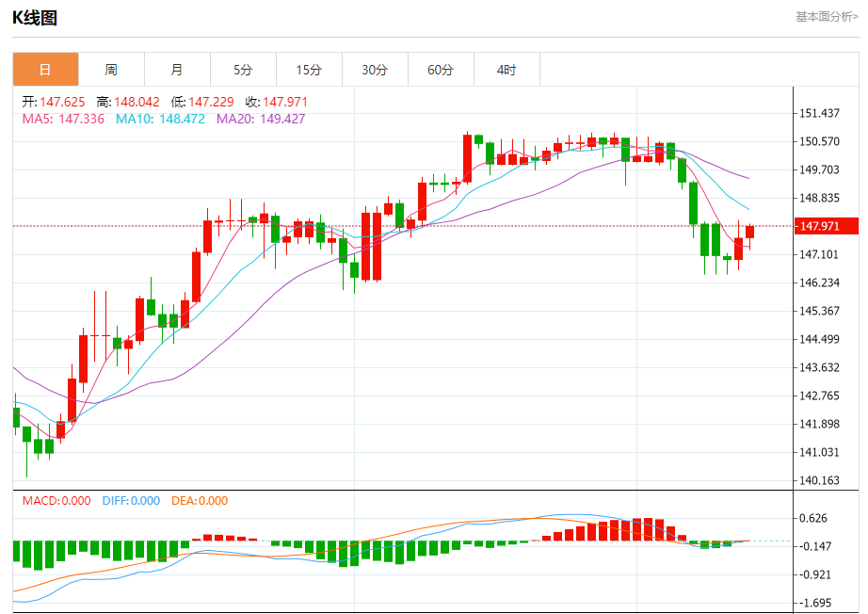868x614 pixels.
Task: Show the 30分 chart tab
Action: pyautogui.click(x=375, y=70)
